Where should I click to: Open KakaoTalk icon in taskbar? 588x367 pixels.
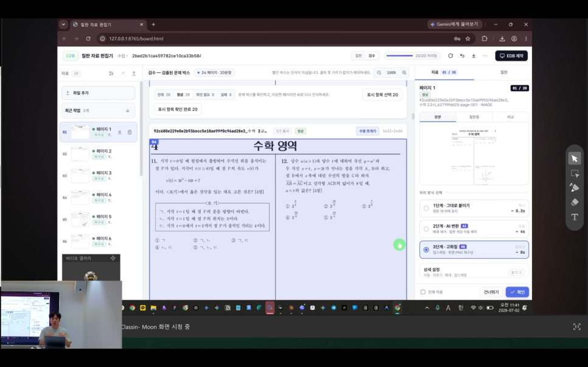click(143, 308)
